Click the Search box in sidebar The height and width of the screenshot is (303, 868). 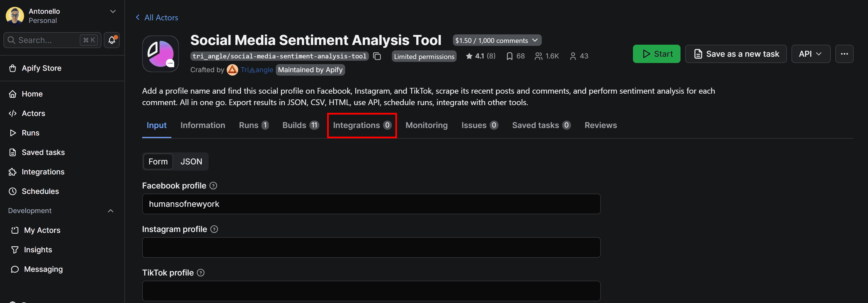[x=52, y=40]
